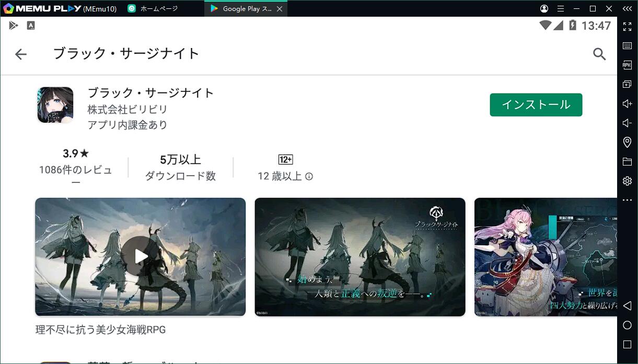Open the pink-haired character screenshot
The height and width of the screenshot is (364, 638).
[x=545, y=256]
